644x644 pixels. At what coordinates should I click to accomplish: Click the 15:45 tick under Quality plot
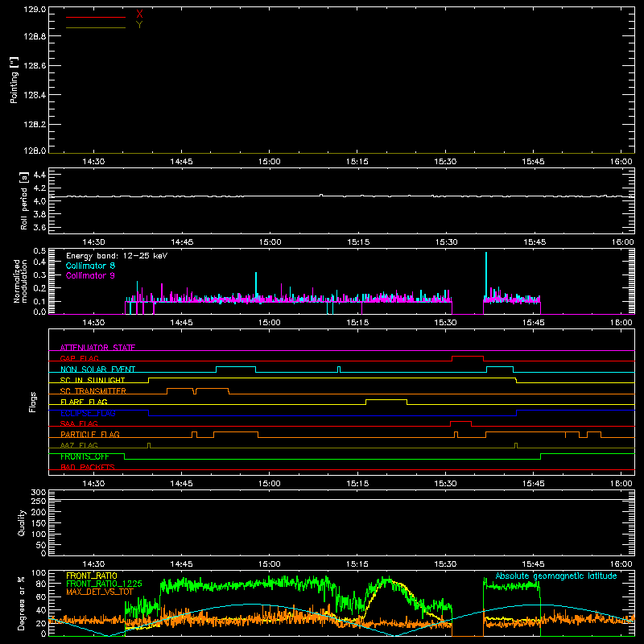click(x=534, y=564)
